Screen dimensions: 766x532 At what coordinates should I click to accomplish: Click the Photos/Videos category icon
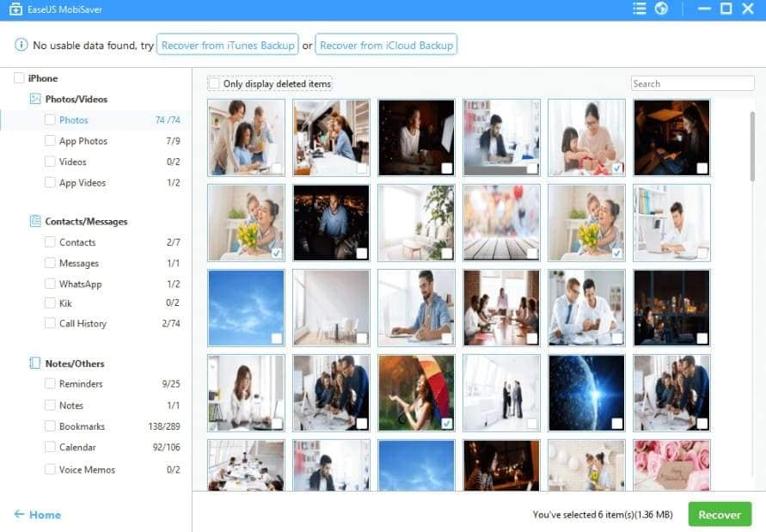click(35, 99)
